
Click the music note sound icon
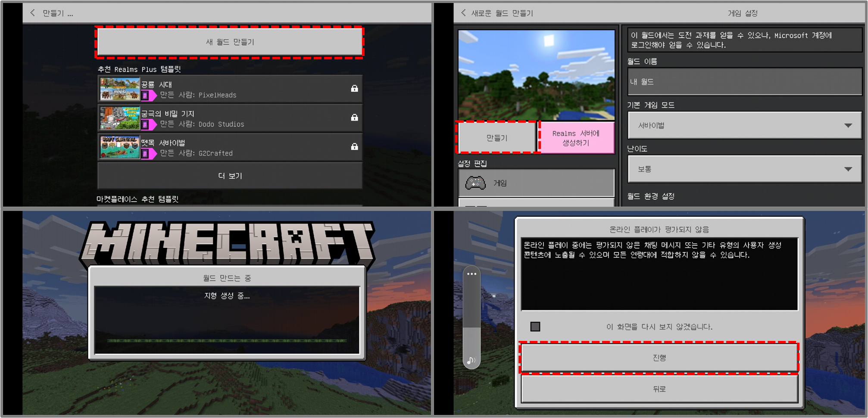471,360
